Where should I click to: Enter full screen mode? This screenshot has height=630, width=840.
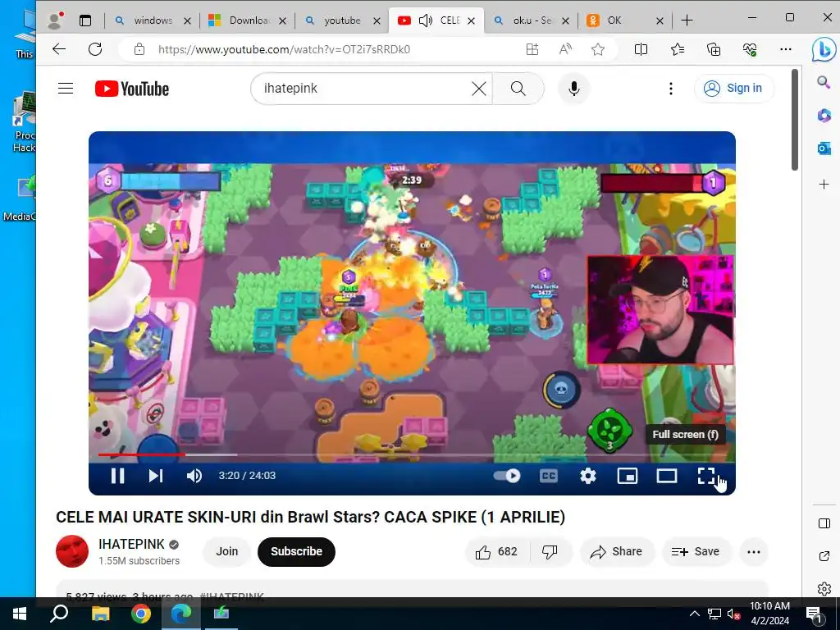706,476
